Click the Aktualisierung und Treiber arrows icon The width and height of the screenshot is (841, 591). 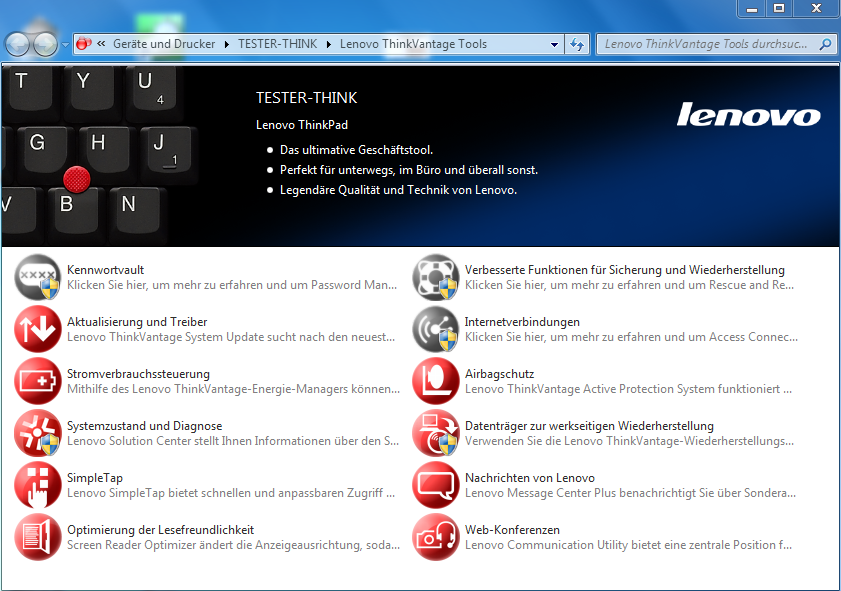click(38, 329)
